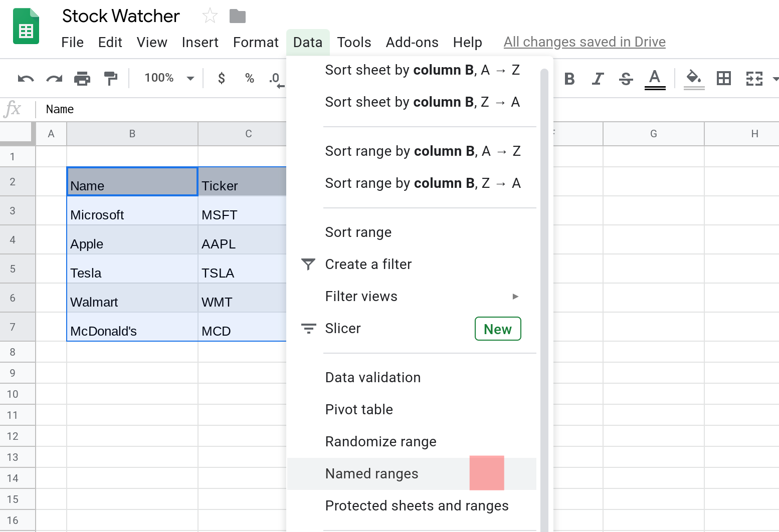Select the Paint format tool
The height and width of the screenshot is (532, 779).
tap(110, 78)
